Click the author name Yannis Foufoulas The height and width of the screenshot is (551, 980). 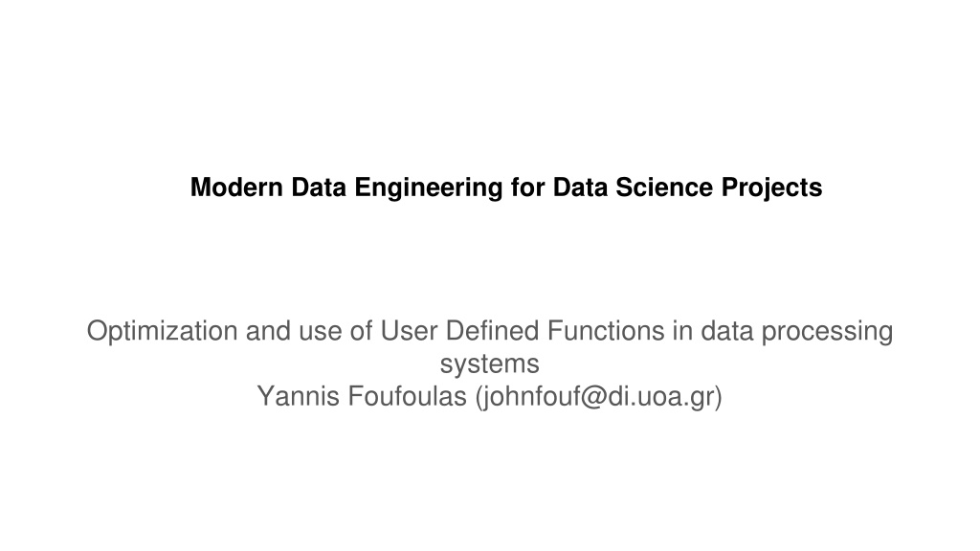(362, 396)
